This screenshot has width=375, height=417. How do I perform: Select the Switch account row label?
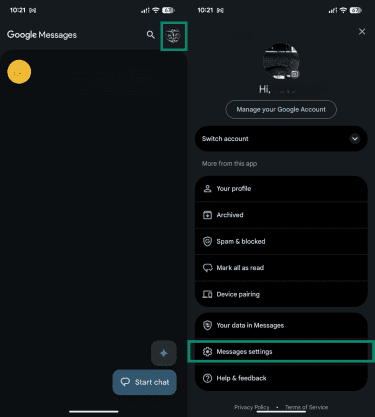(x=225, y=139)
